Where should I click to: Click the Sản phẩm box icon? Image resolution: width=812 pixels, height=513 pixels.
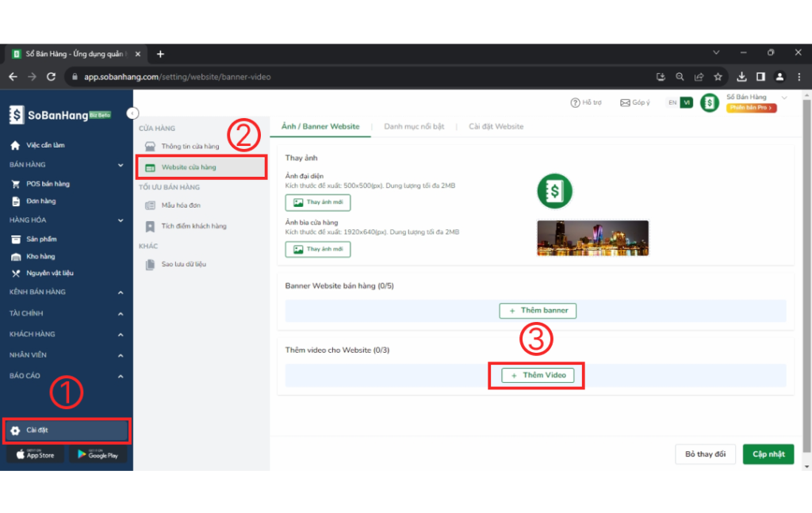coord(16,239)
